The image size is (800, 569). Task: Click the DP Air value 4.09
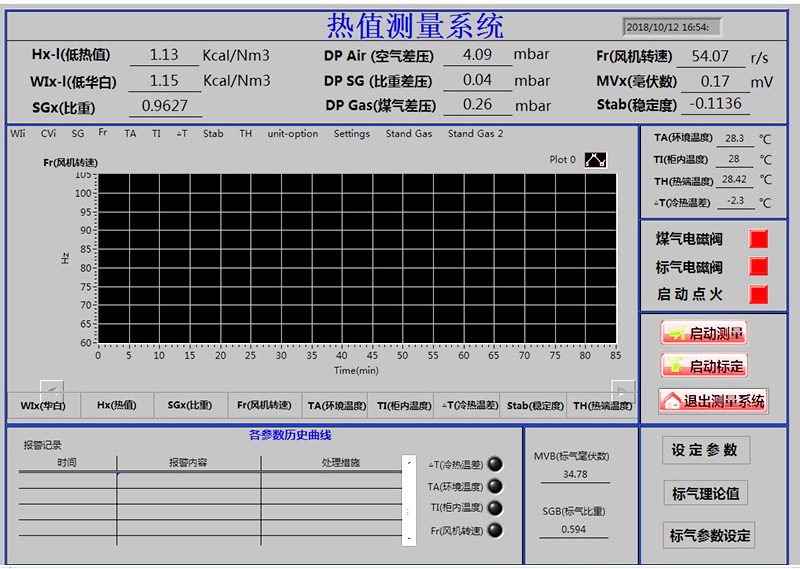[x=478, y=54]
